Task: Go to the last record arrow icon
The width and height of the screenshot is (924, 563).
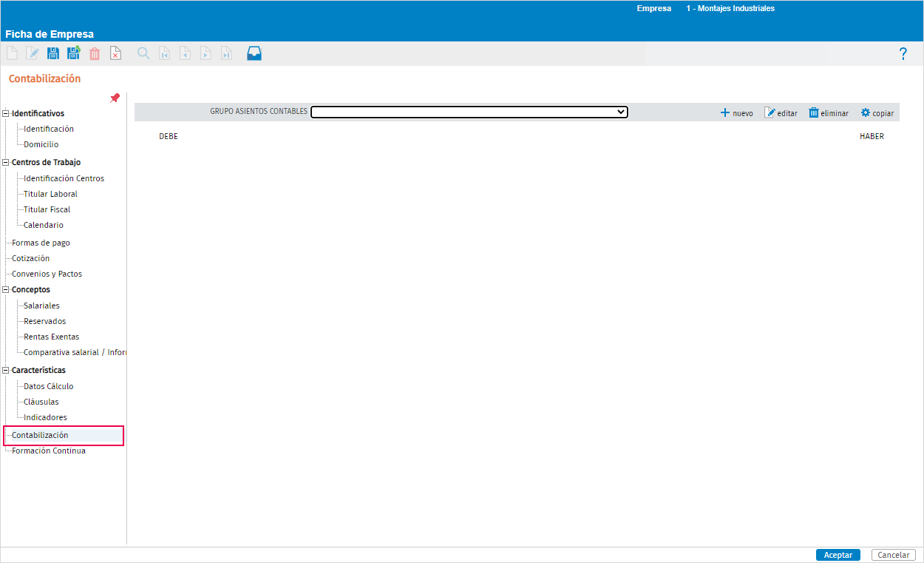Action: 227,53
